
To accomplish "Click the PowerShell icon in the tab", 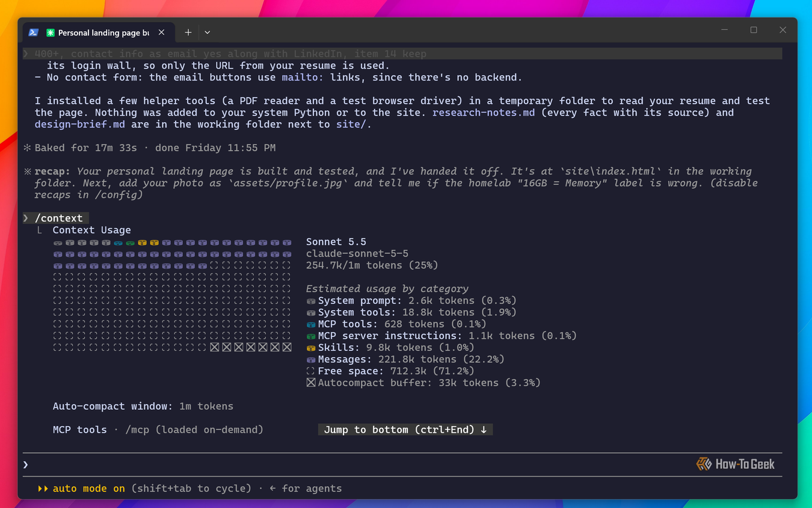I will pos(34,33).
